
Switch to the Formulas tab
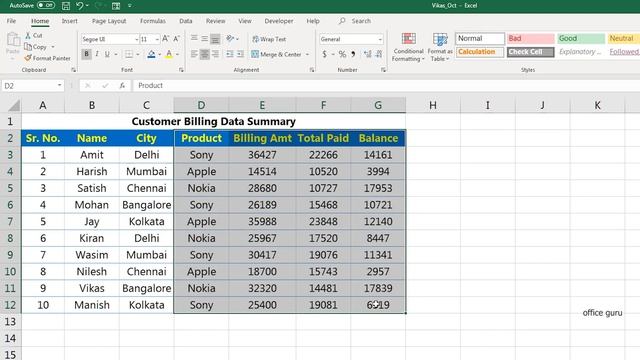click(153, 21)
